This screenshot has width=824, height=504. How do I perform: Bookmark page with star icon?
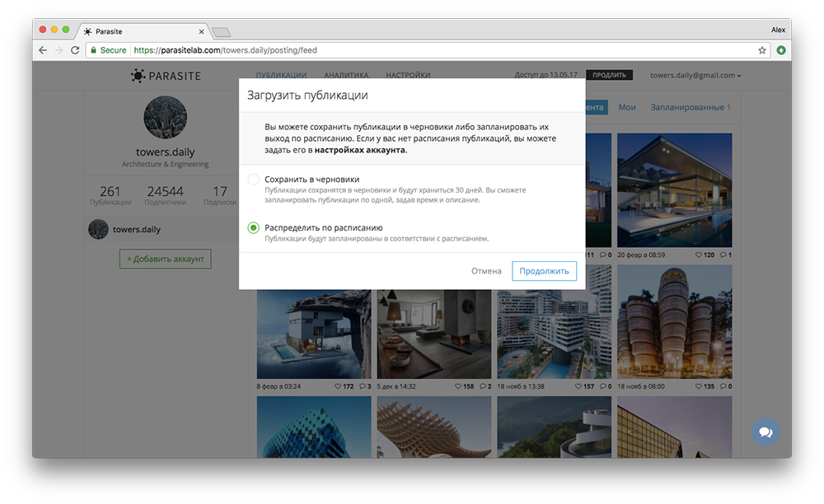(762, 50)
